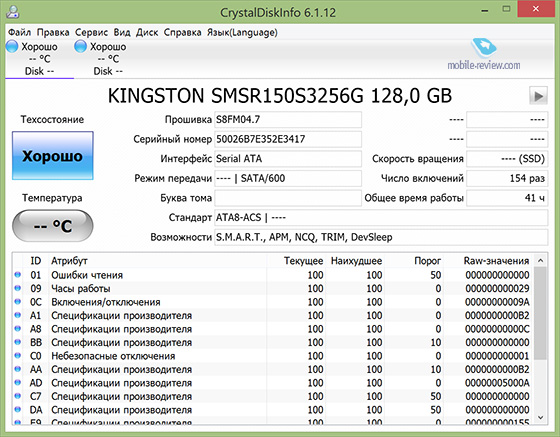Select the Небезопасные отключения attribute row
This screenshot has height=437, width=560.
click(x=273, y=356)
